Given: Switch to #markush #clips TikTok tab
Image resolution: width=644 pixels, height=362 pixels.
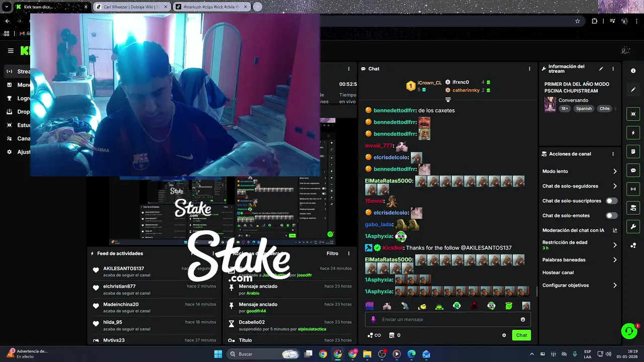Looking at the screenshot, I should 211,7.
